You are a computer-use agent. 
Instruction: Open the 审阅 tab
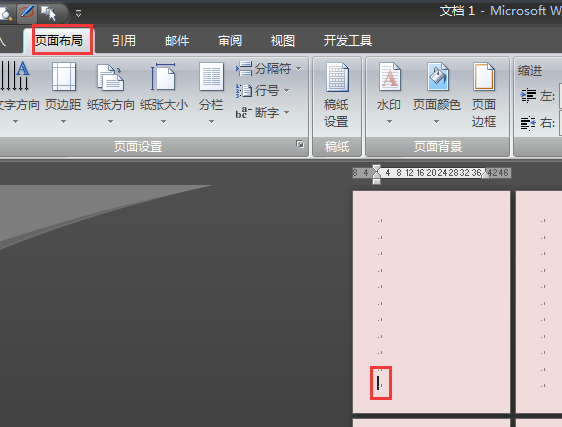pyautogui.click(x=230, y=41)
